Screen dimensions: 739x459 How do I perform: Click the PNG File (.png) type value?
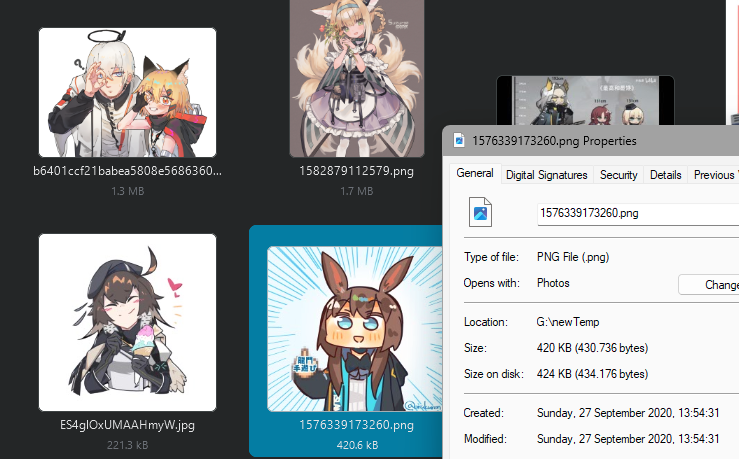(x=573, y=257)
